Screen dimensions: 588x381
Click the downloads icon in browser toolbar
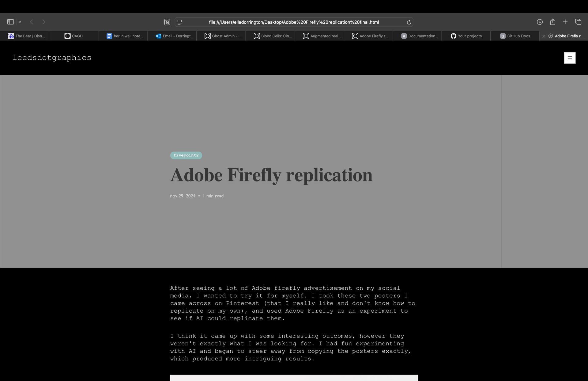coord(540,22)
